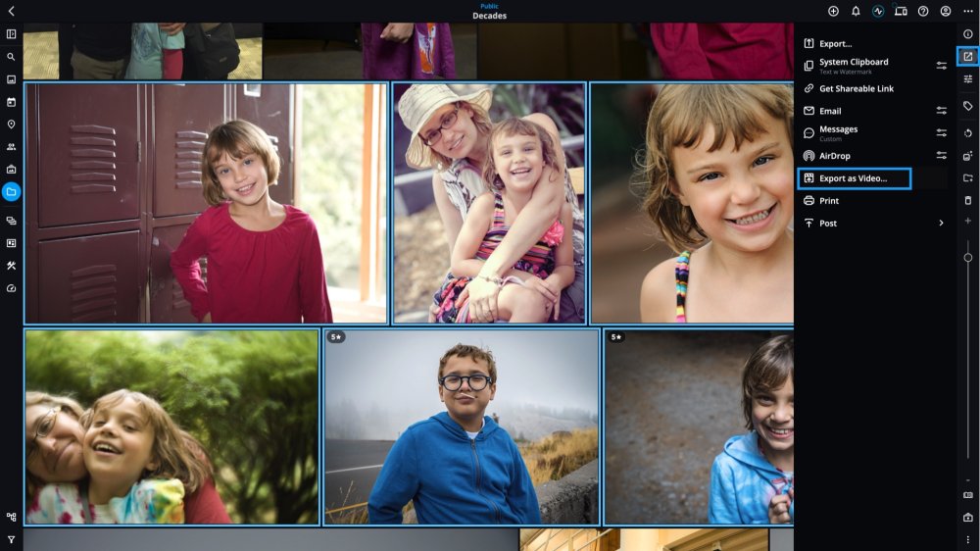Viewport: 980px width, 551px height.
Task: Open AirDrop options sliders icon
Action: click(941, 155)
